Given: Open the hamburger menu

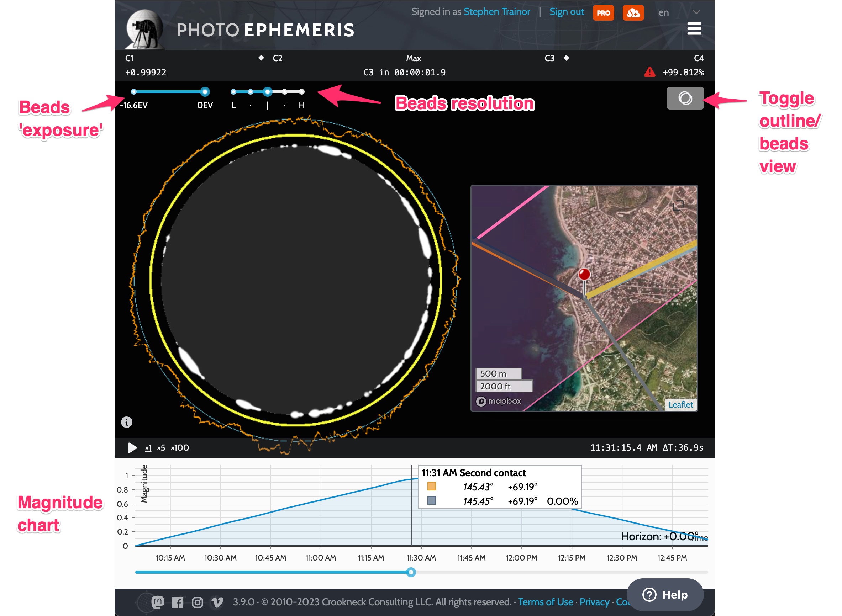Looking at the screenshot, I should [694, 29].
